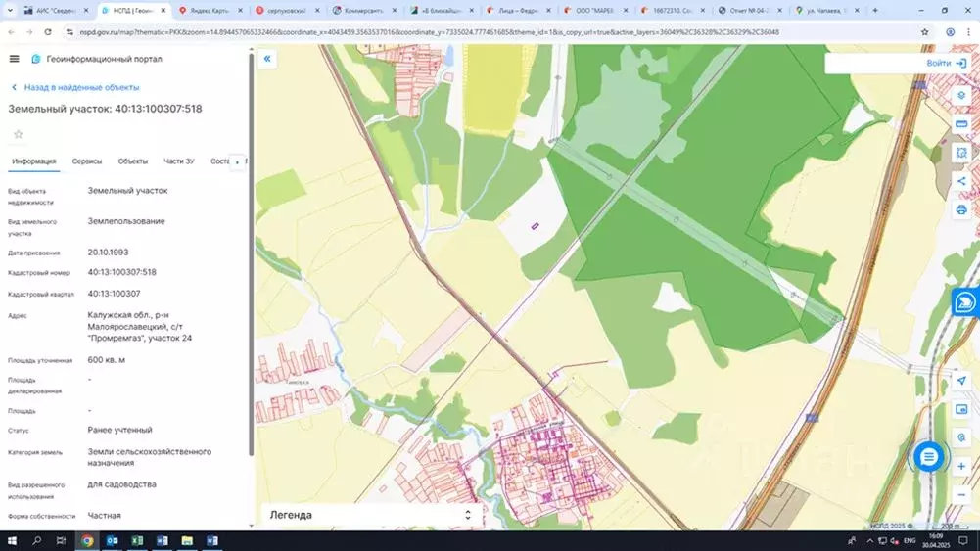
Task: Open Excel from the taskbar
Action: tap(137, 540)
